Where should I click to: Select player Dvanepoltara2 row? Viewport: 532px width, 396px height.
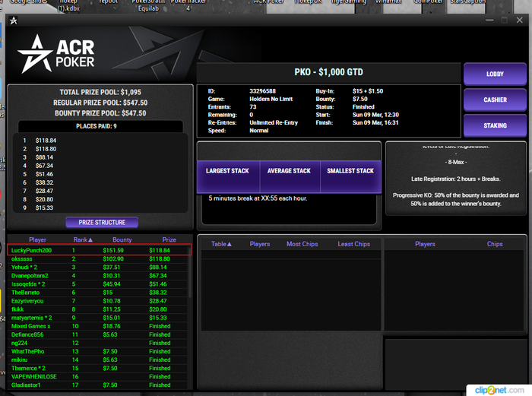coord(97,276)
